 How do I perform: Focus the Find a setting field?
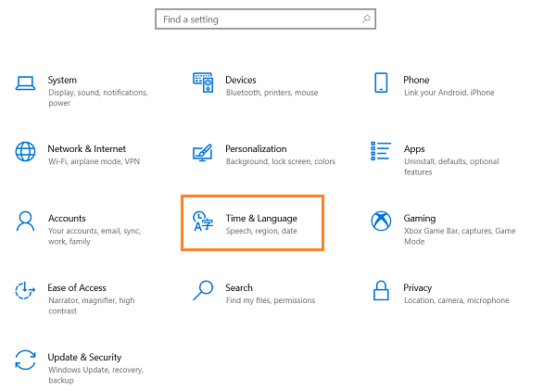tap(266, 19)
